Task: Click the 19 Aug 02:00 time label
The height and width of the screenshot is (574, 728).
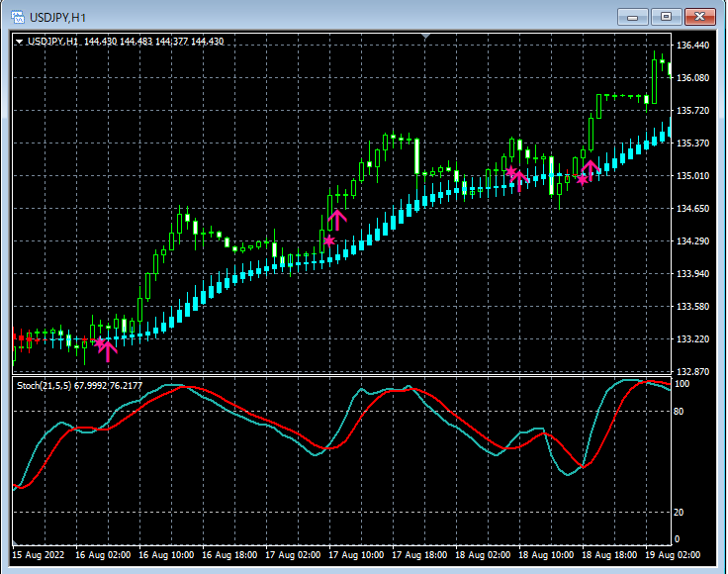Action: (672, 556)
